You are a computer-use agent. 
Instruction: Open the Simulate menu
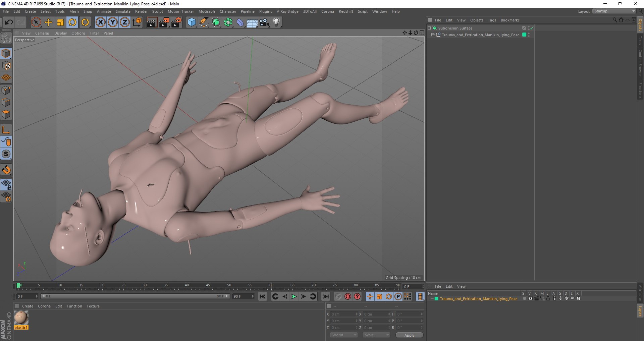(123, 11)
